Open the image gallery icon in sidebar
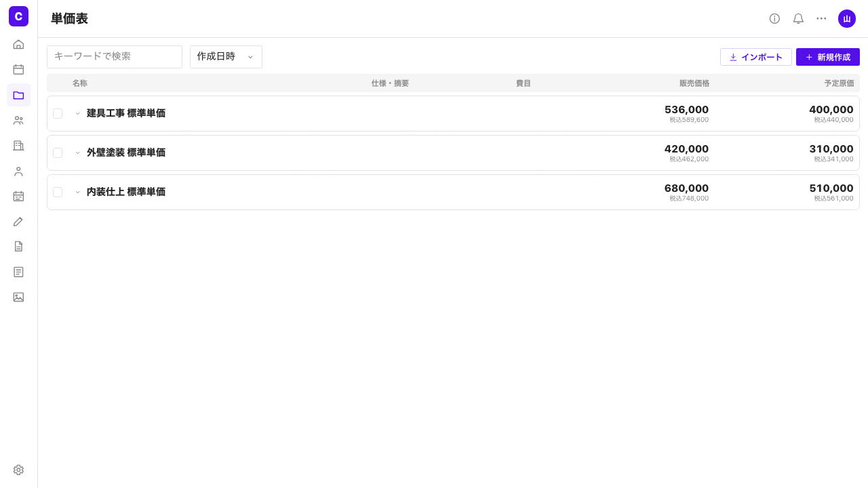The width and height of the screenshot is (868, 488). 18,297
